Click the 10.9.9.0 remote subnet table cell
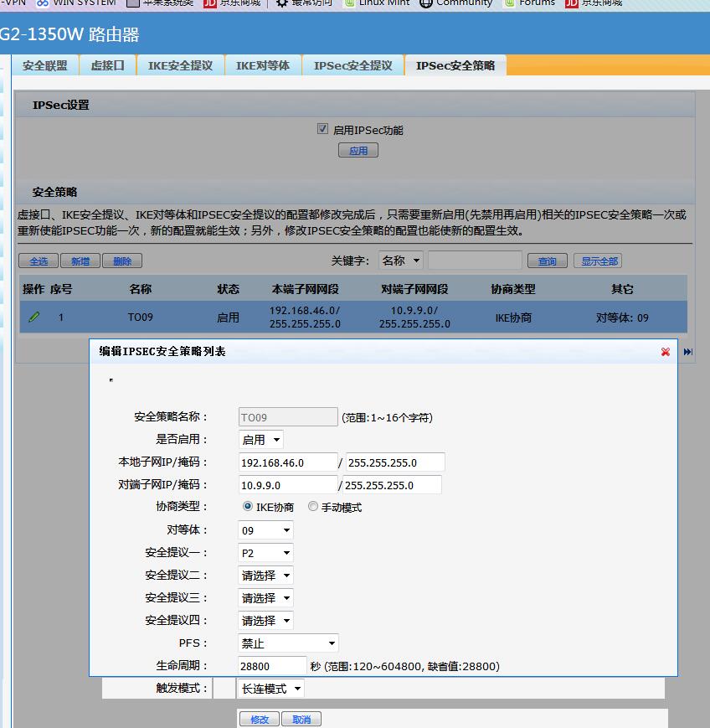 (414, 318)
